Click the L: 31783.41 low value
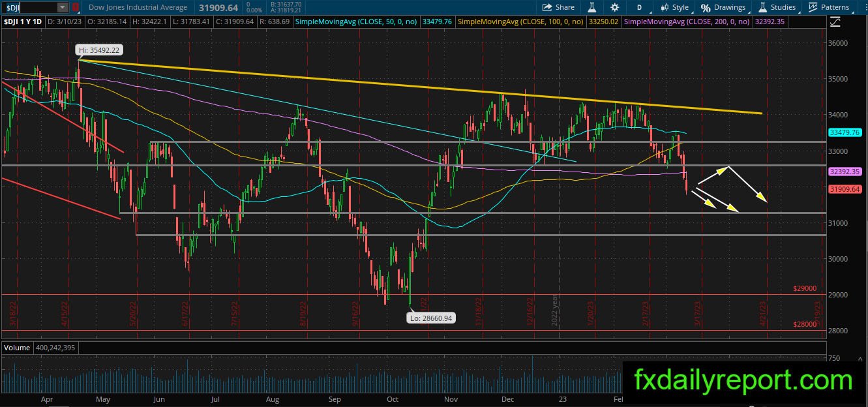868x407 pixels. click(x=190, y=22)
